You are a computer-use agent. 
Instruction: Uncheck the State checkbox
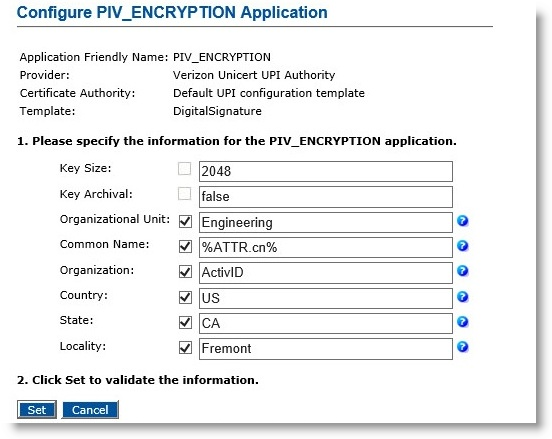point(185,322)
